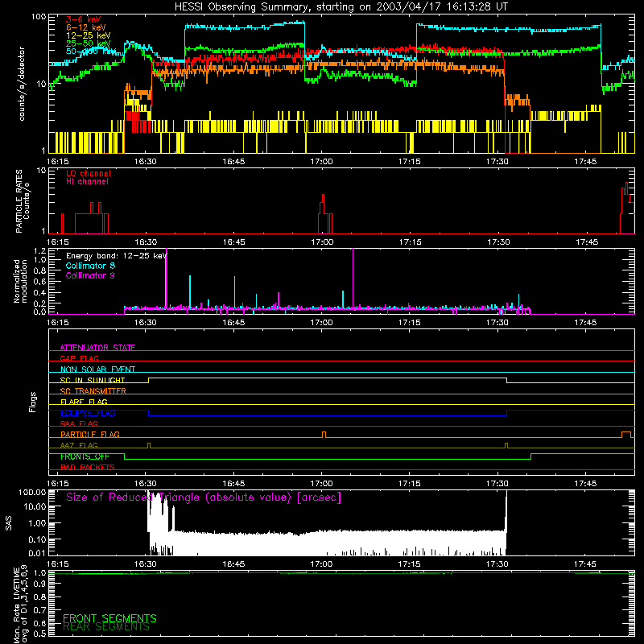This screenshot has height=644, width=644.
Task: Click the FRONT SEGMENTS legend text
Action: pos(109,618)
